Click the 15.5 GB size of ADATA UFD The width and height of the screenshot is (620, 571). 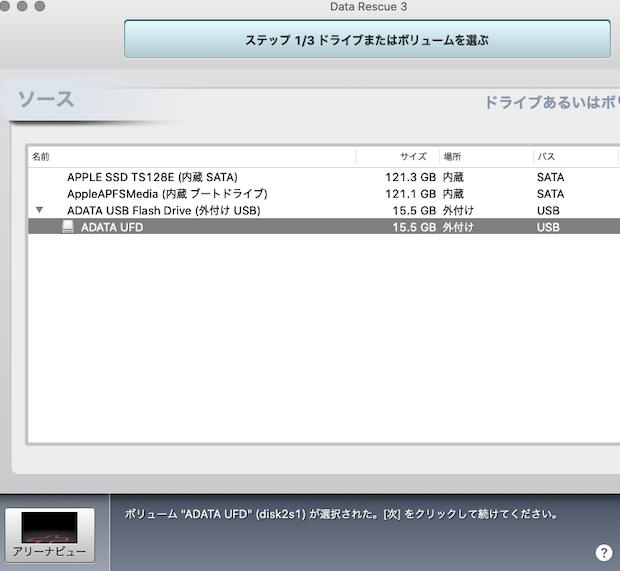[x=414, y=227]
